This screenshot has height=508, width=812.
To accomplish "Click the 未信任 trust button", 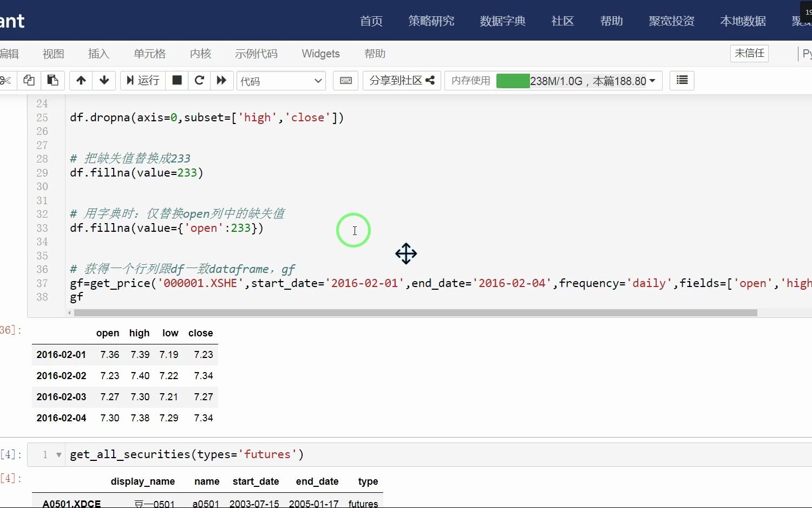I will (x=749, y=53).
